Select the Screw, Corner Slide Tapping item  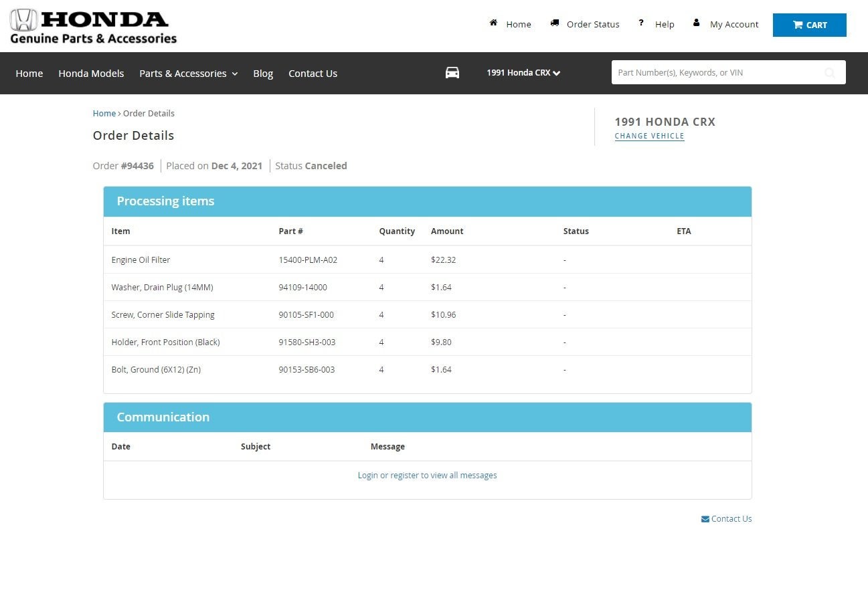coord(163,314)
